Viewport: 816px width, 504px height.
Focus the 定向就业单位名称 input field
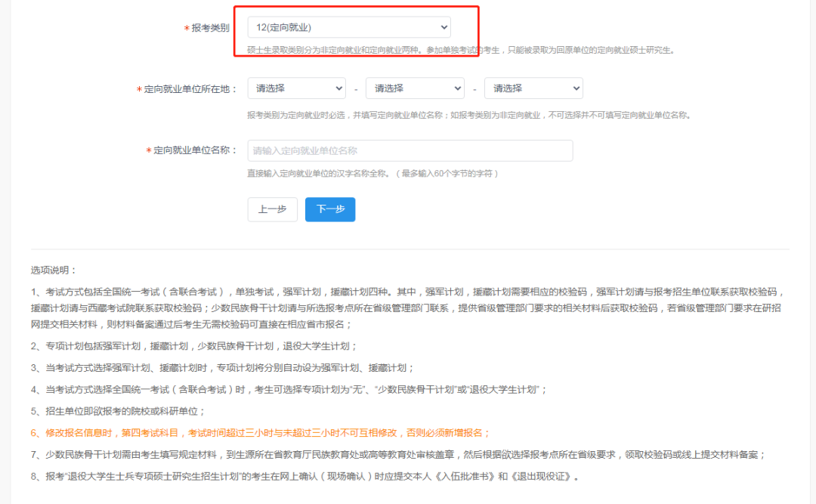pos(410,150)
